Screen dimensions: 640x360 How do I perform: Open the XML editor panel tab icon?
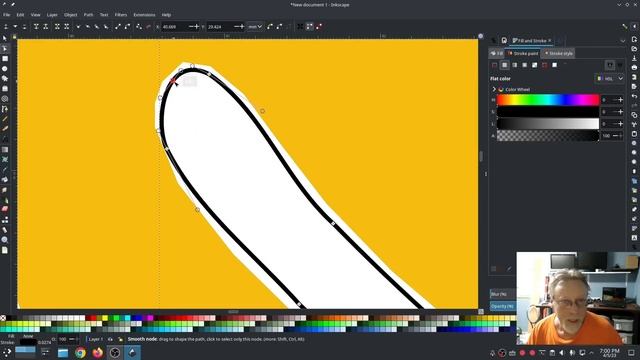pos(494,40)
